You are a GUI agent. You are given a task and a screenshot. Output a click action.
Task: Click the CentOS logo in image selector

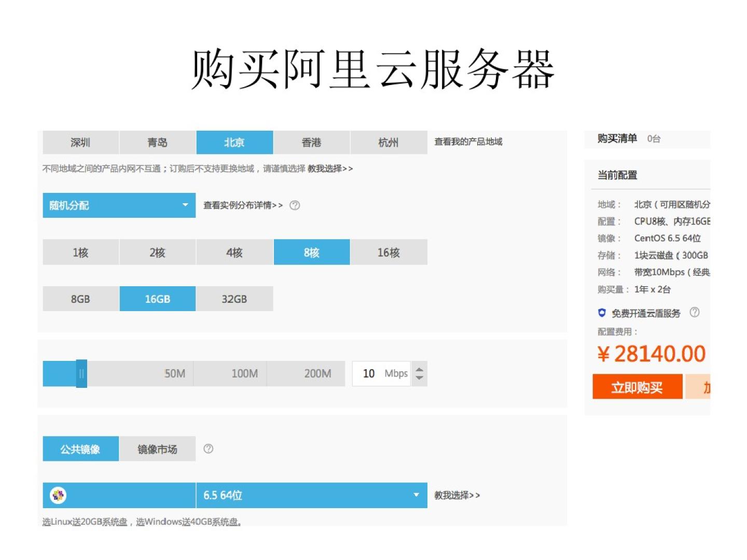[x=58, y=495]
